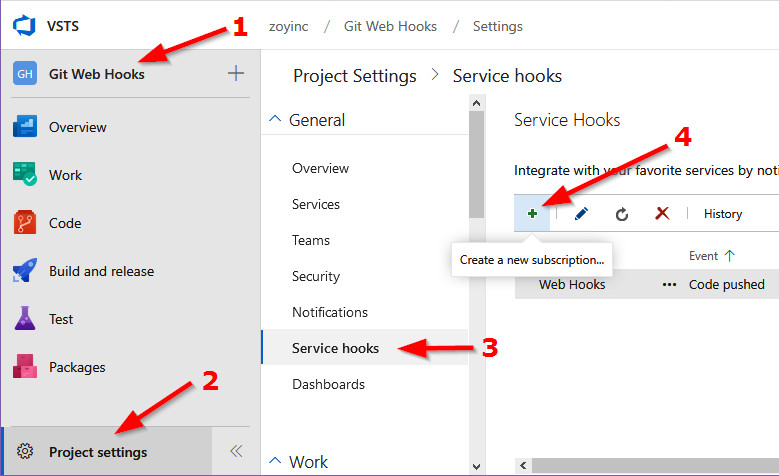Open Overview in the left sidebar
The image size is (779, 476).
click(78, 127)
